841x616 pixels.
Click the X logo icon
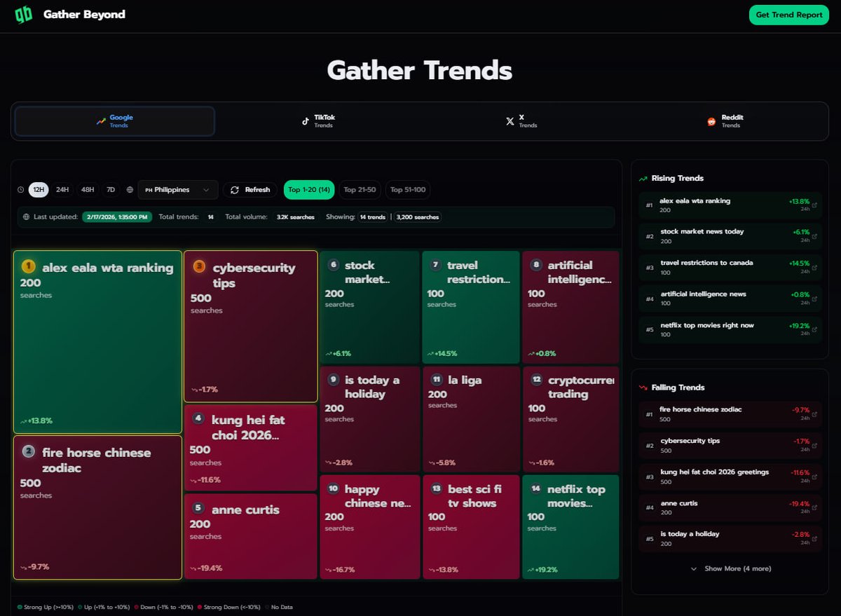click(x=510, y=121)
